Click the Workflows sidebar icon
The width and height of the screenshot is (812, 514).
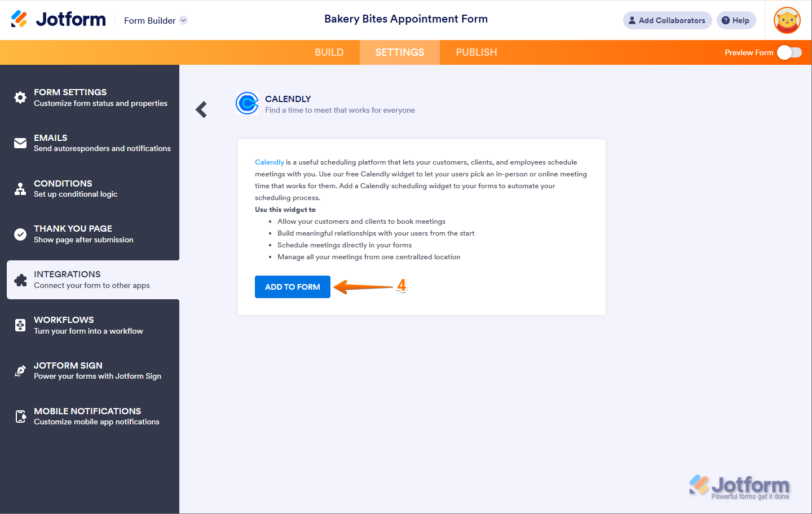[x=20, y=325]
